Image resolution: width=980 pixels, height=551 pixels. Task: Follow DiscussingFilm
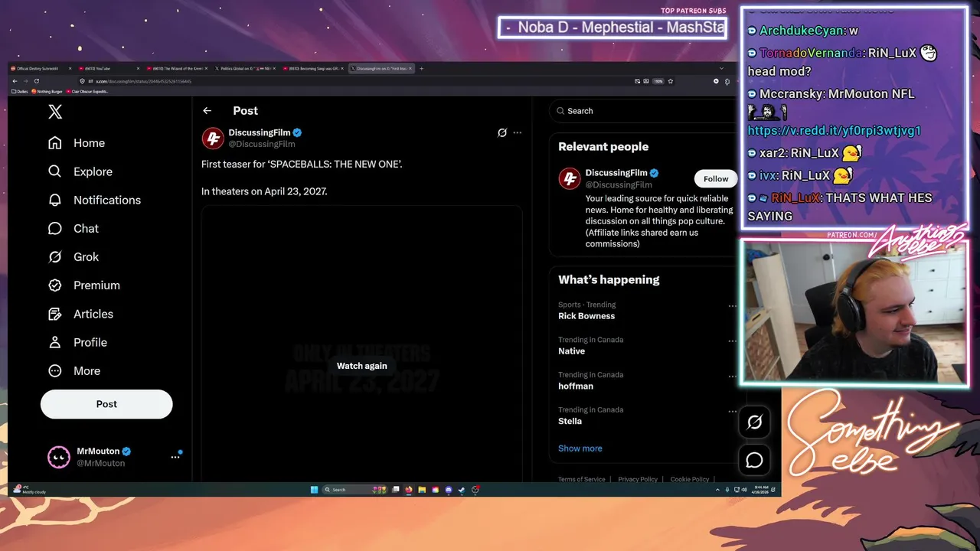point(716,178)
